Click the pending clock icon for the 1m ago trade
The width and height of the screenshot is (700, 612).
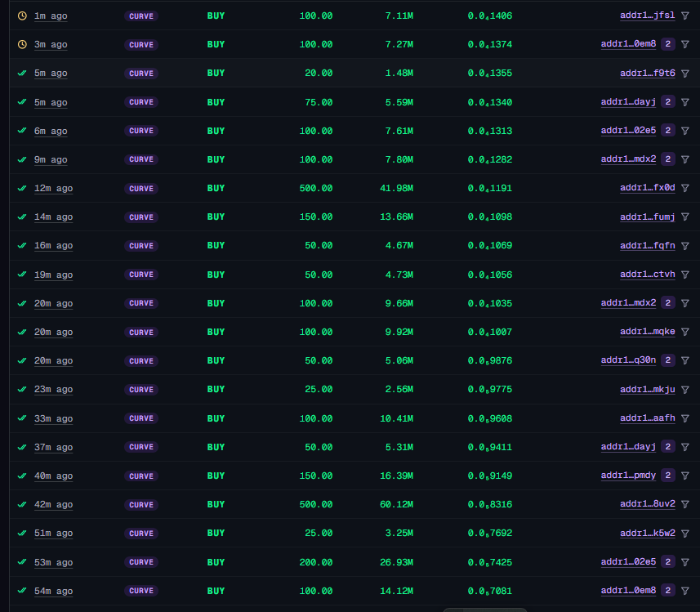[x=22, y=16]
